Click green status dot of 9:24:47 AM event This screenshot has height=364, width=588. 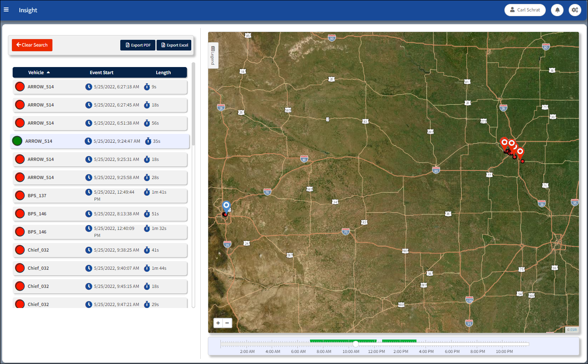tap(17, 141)
